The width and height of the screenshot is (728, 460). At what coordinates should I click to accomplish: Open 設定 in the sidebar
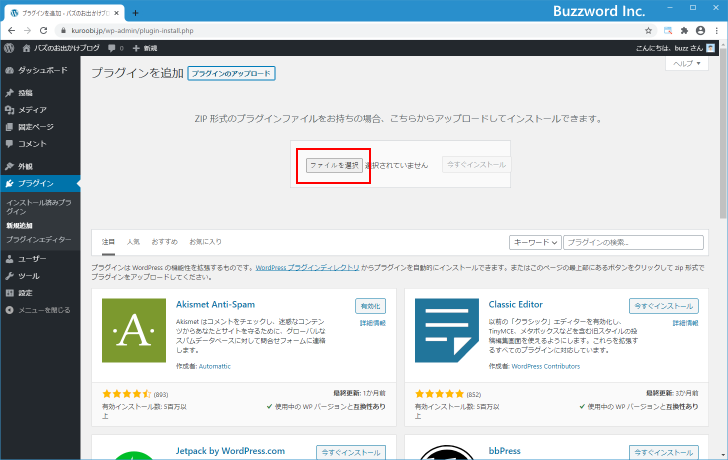click(40, 293)
